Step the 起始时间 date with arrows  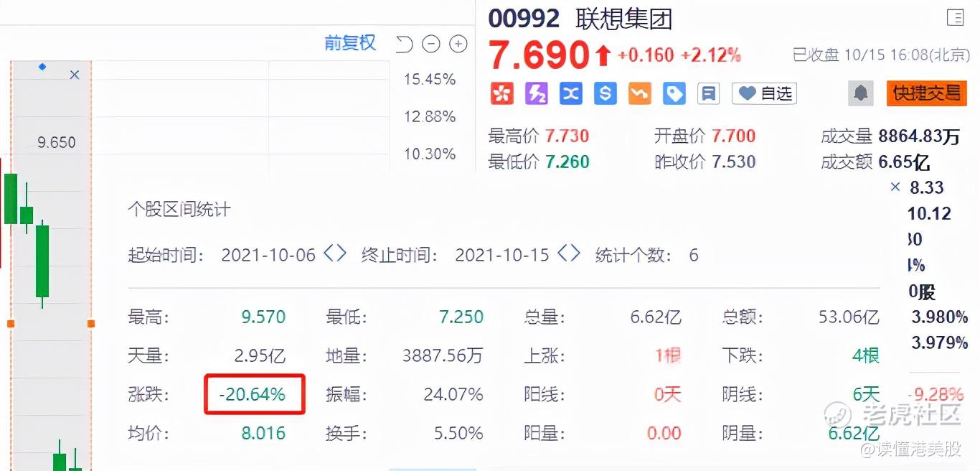click(335, 253)
